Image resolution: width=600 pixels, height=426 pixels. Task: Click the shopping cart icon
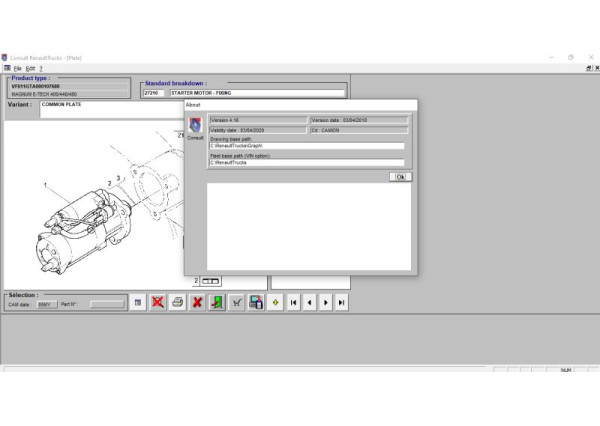pos(237,302)
